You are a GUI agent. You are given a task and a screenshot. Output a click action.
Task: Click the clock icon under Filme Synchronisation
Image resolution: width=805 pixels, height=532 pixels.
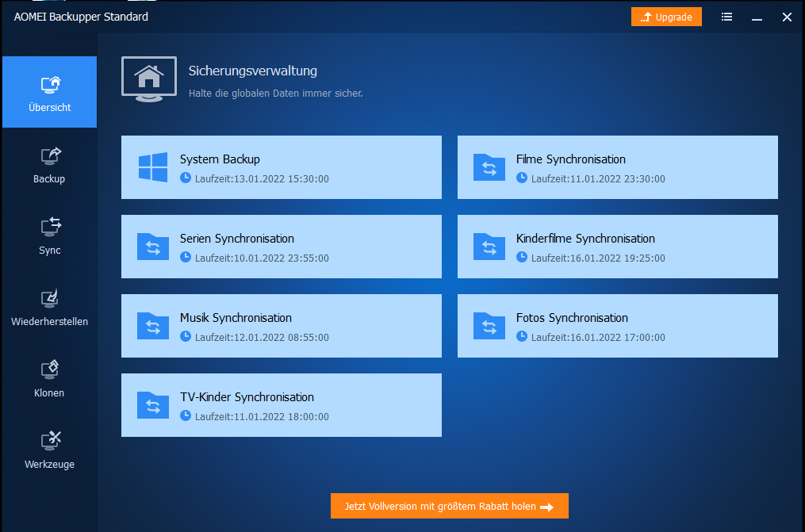tap(522, 178)
